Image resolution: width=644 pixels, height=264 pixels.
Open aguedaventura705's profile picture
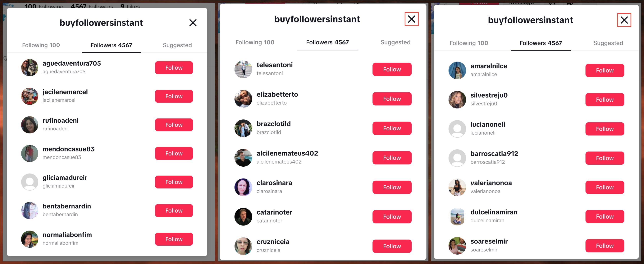(x=30, y=68)
